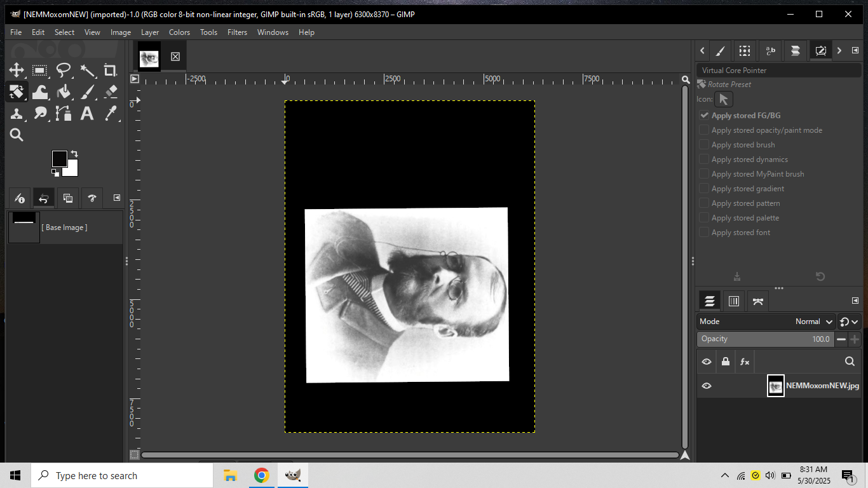Viewport: 868px width, 488px height.
Task: Toggle visibility of NEMMoxomNEW.jpg layer
Action: coord(707,386)
